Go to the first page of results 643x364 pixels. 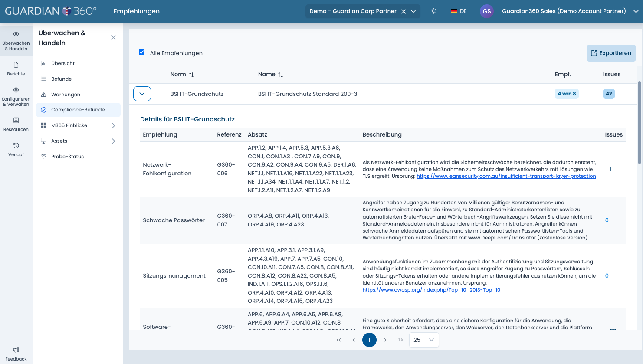339,340
